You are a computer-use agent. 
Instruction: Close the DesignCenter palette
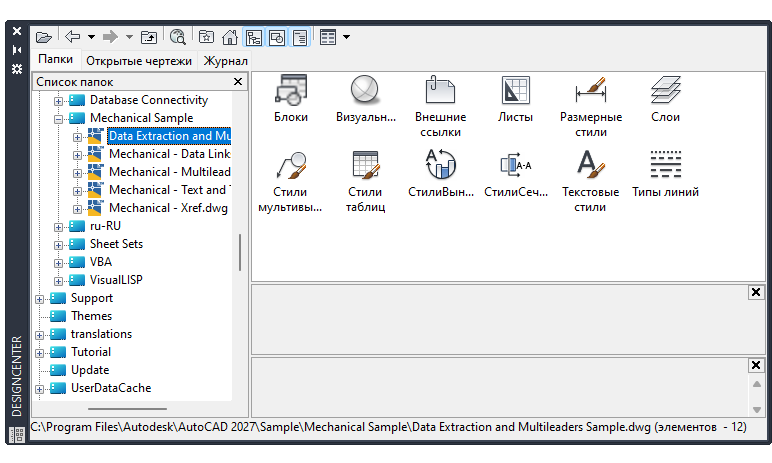(17, 31)
